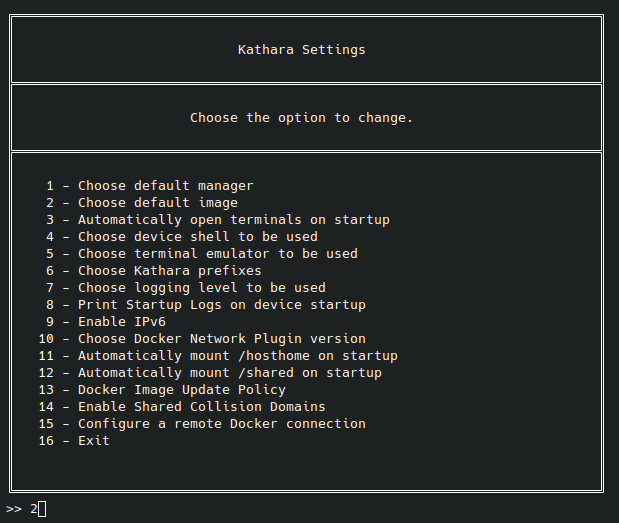Click Choose logging level to be used
Screen dimensions: 619x523
coord(201,287)
